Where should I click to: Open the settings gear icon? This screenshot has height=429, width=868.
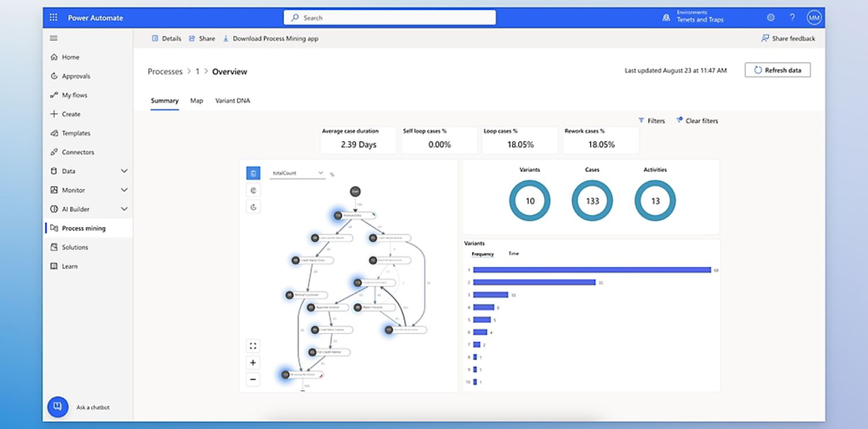[771, 17]
